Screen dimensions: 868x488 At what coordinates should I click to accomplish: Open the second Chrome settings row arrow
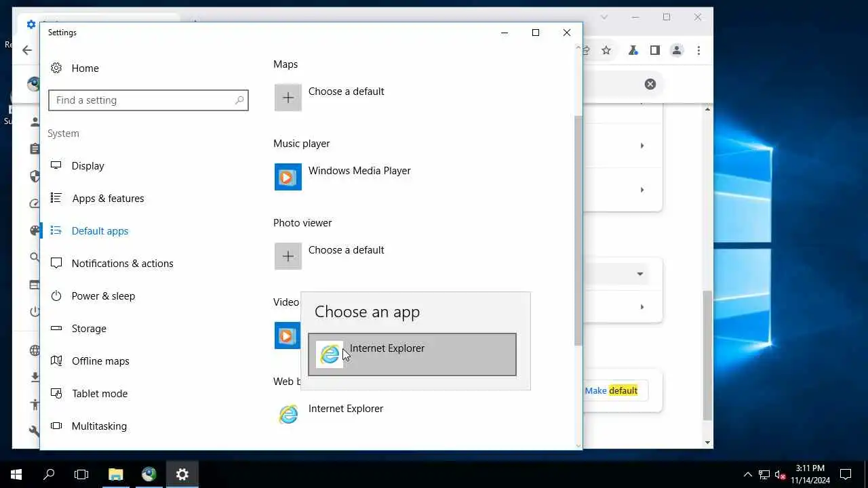642,190
